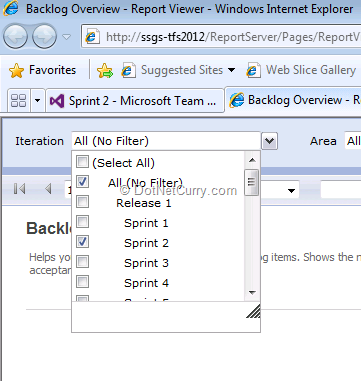361x381 pixels.
Task: Click the Add to Favorites Bar icon
Action: pos(105,71)
